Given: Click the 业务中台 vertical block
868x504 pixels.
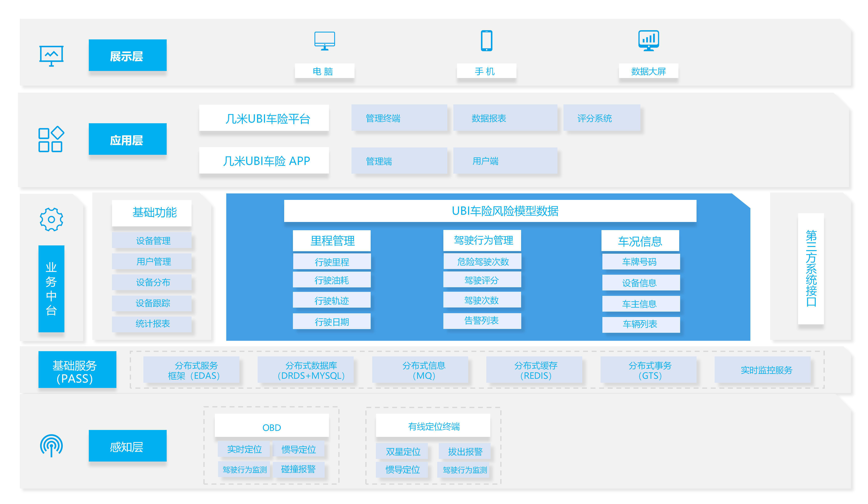Looking at the screenshot, I should coord(51,288).
